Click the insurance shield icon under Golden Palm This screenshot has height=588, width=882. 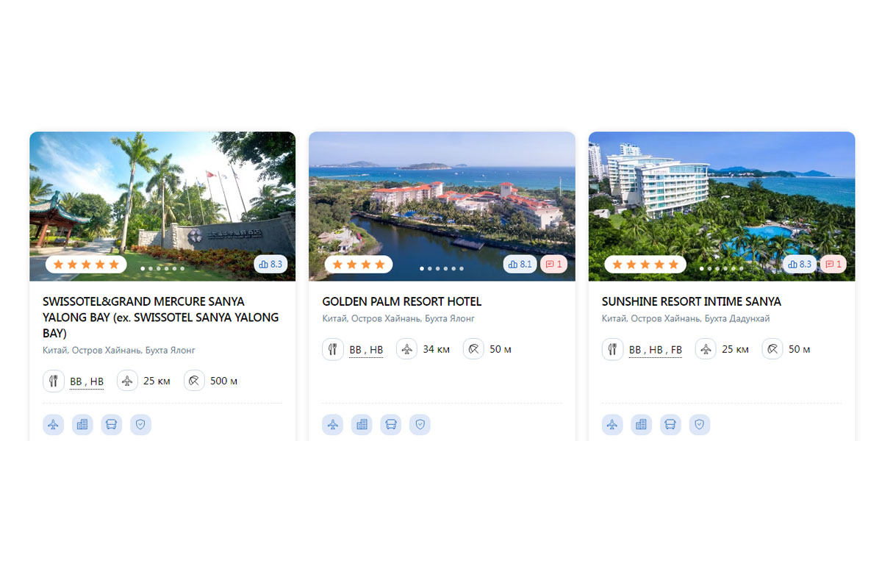tap(420, 425)
